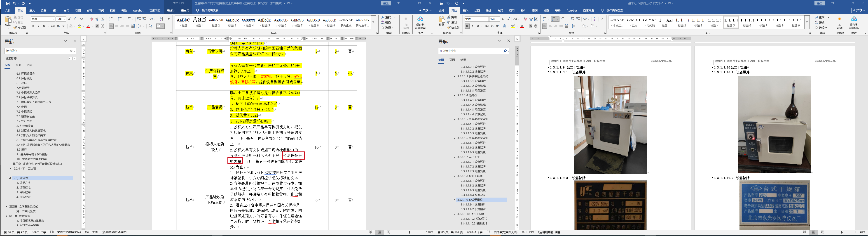Click 共享 (Share) in the left window

[425, 11]
